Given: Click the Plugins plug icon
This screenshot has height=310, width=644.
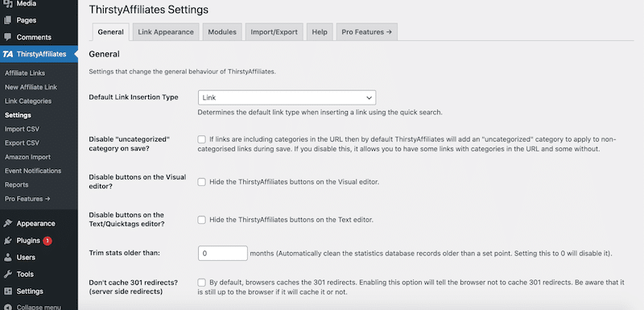Looking at the screenshot, I should tap(7, 241).
